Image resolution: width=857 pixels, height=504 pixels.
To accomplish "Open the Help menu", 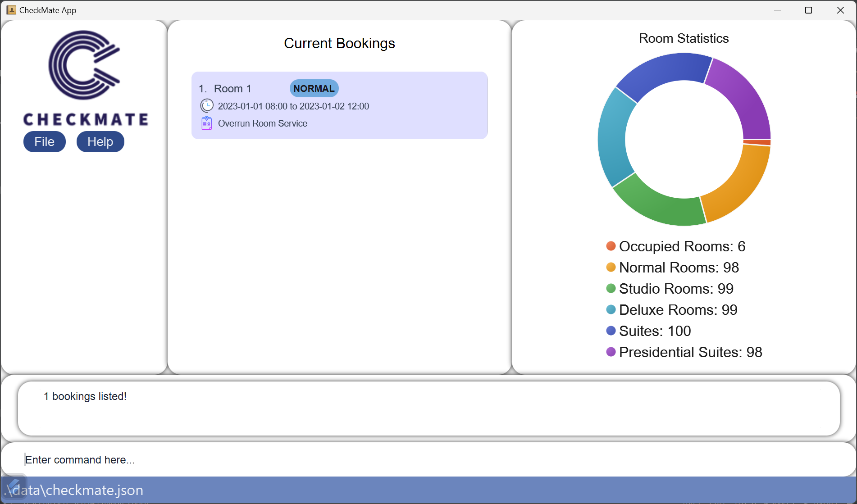I will [x=100, y=142].
